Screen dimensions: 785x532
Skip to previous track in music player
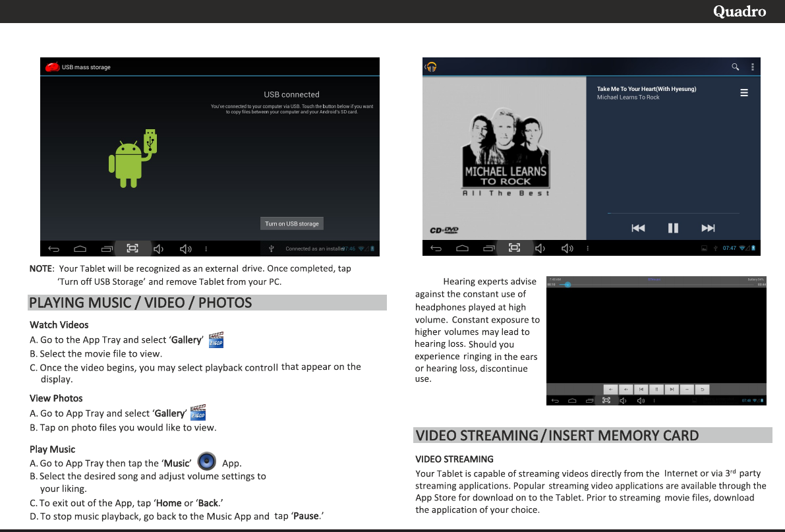click(638, 228)
